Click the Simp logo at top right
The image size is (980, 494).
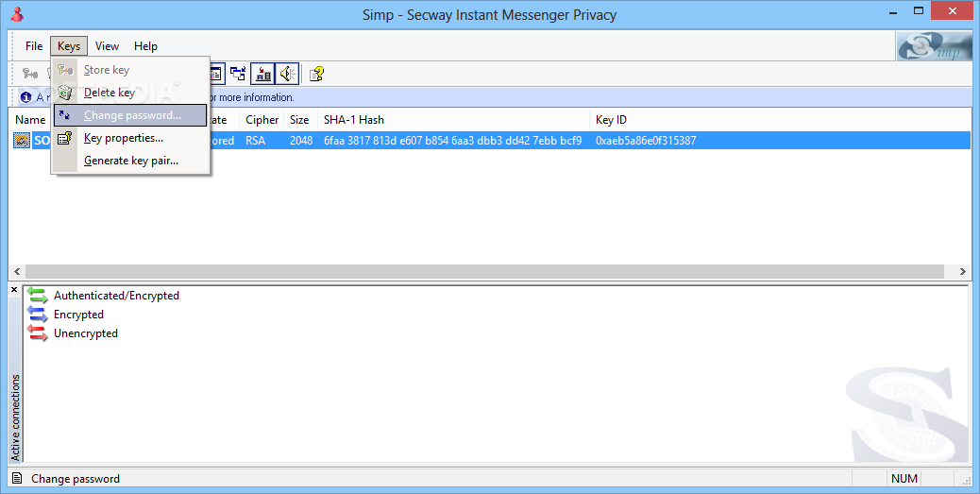click(x=934, y=45)
